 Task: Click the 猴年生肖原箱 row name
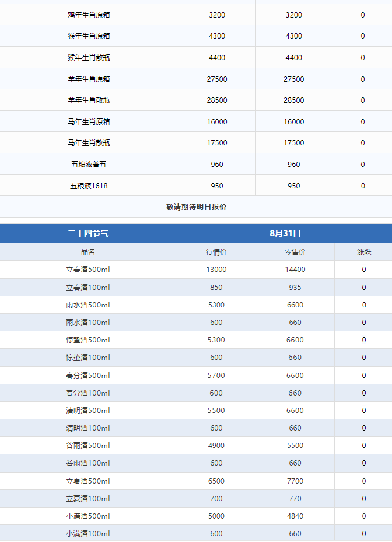[x=89, y=36]
